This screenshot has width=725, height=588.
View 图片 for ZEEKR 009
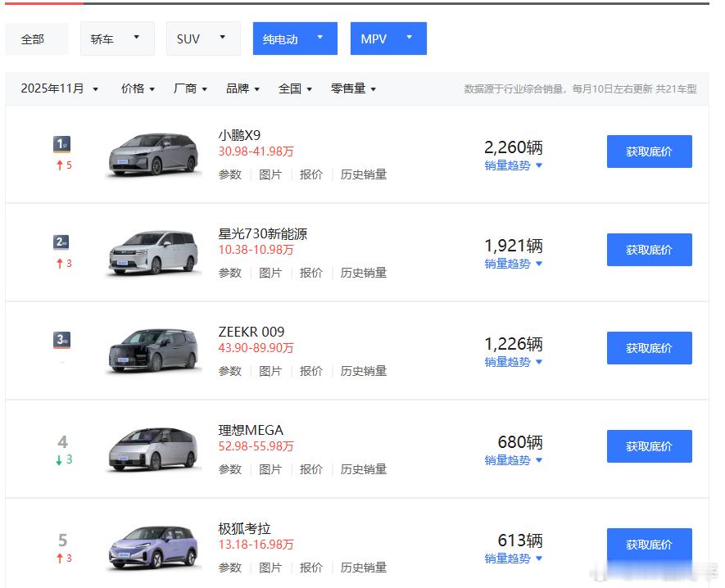(270, 371)
